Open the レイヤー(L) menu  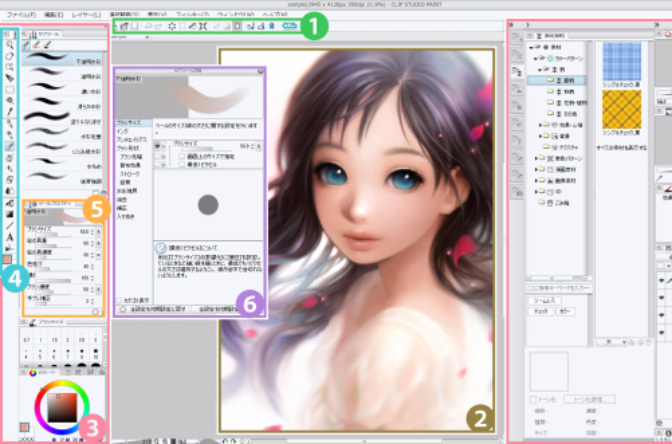pyautogui.click(x=86, y=15)
